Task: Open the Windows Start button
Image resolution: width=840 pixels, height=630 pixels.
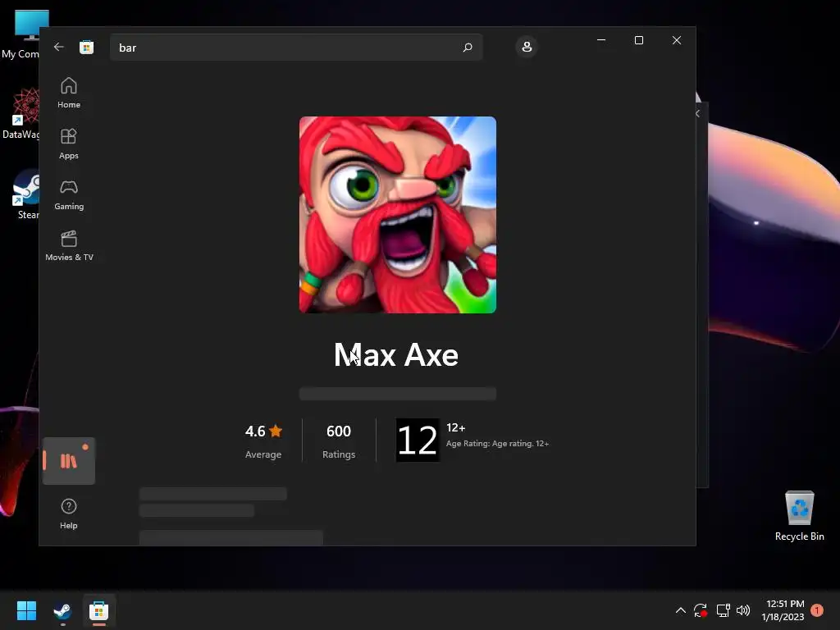Action: (x=26, y=610)
